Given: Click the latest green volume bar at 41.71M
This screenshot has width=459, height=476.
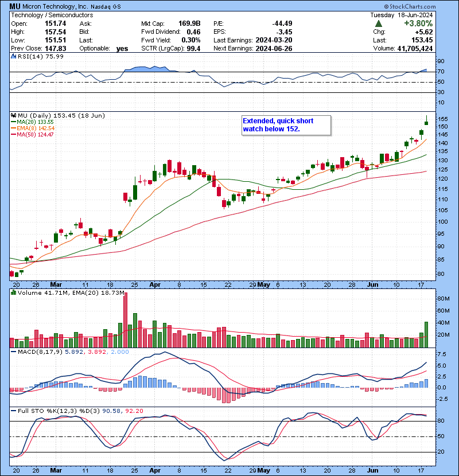Looking at the screenshot, I should [x=426, y=334].
